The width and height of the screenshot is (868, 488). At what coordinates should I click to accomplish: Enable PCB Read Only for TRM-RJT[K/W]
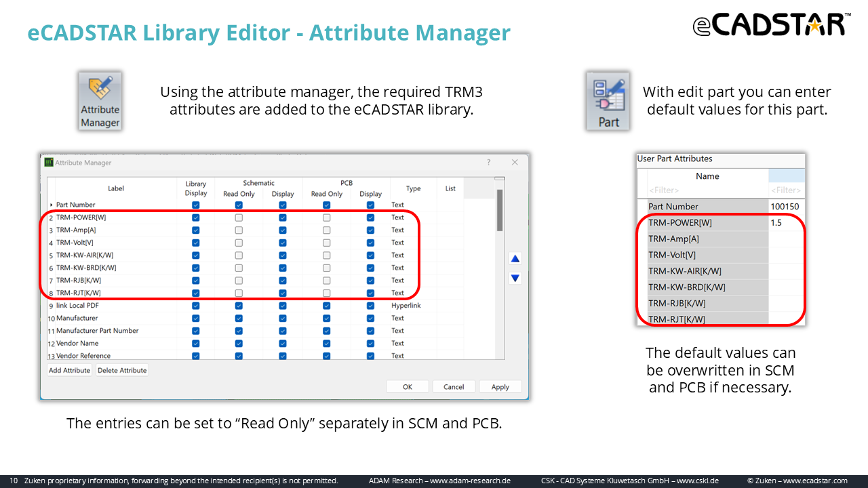click(327, 293)
